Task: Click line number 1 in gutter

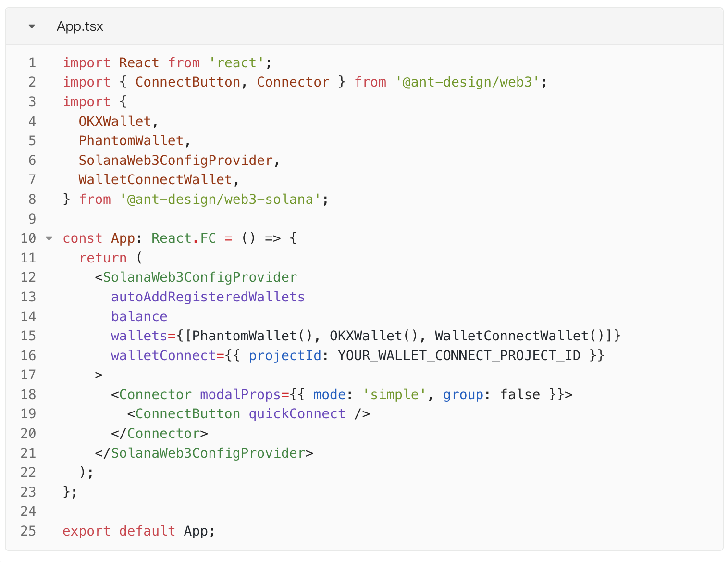Action: [32, 63]
